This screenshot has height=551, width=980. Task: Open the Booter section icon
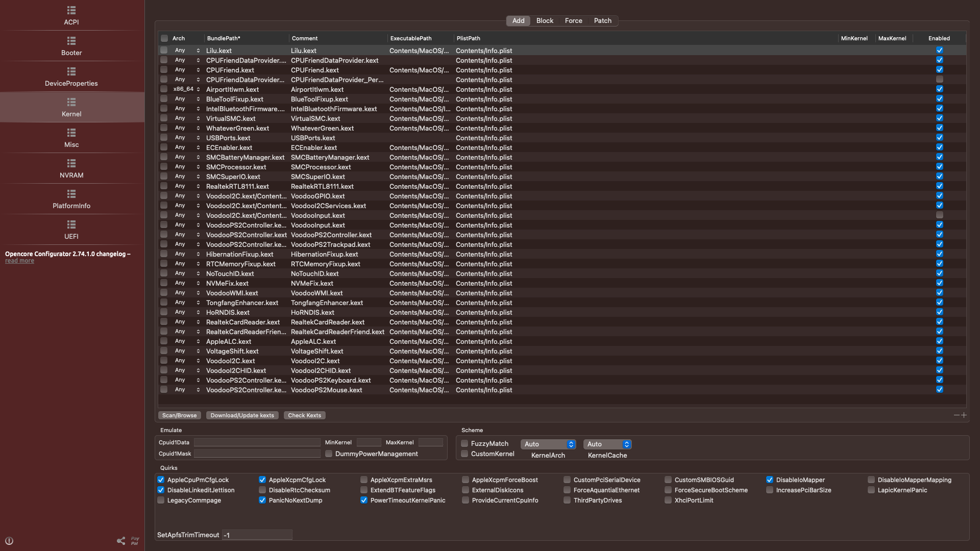point(71,41)
